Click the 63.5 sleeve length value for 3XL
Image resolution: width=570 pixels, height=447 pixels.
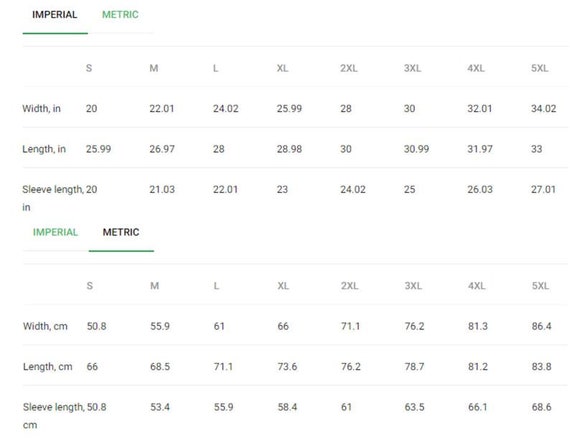click(x=414, y=407)
